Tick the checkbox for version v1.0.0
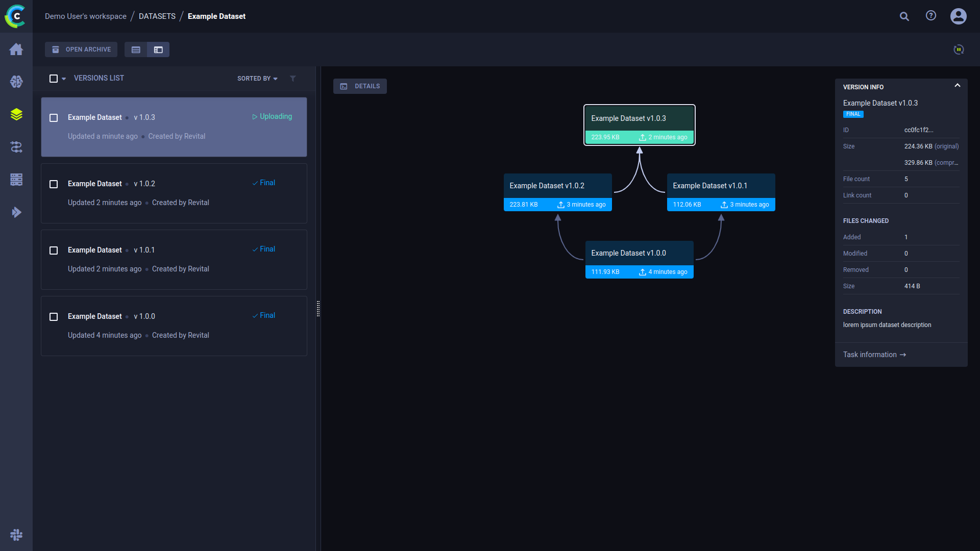Screen dimensions: 980x551 point(54,317)
